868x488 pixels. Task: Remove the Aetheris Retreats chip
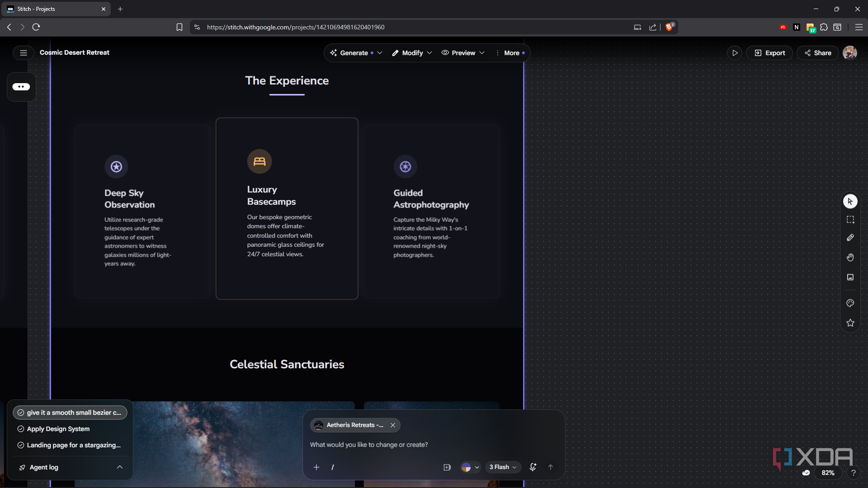[x=393, y=425]
